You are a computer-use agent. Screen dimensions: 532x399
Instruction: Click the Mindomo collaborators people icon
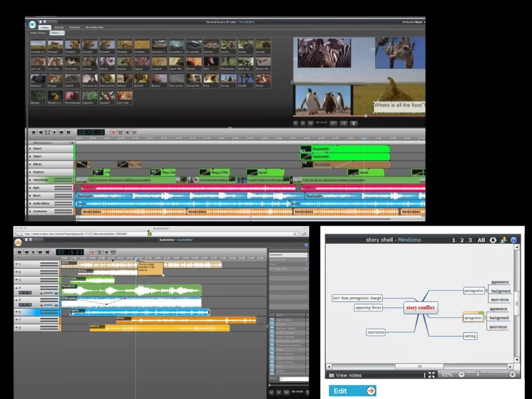click(503, 240)
